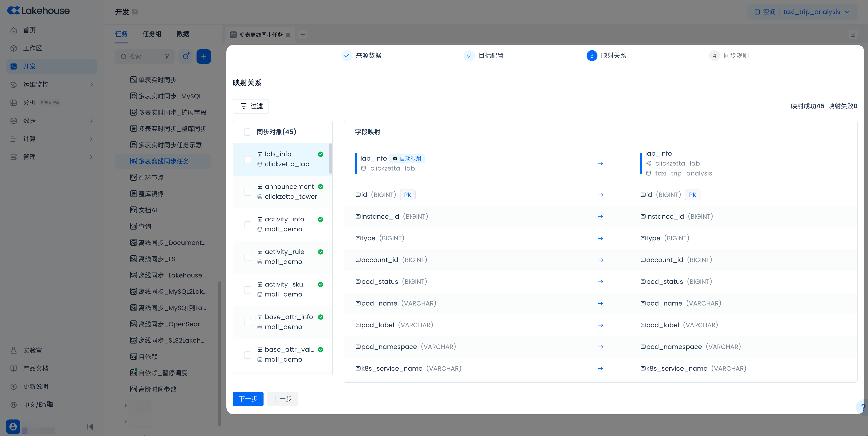Check the select-all 同步对象(45) checkbox

248,132
